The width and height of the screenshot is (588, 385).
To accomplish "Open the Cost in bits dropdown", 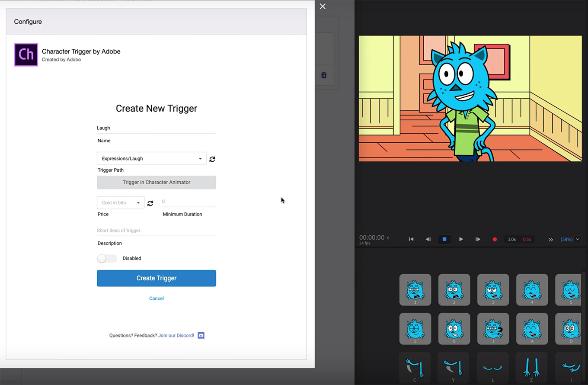I will (121, 202).
